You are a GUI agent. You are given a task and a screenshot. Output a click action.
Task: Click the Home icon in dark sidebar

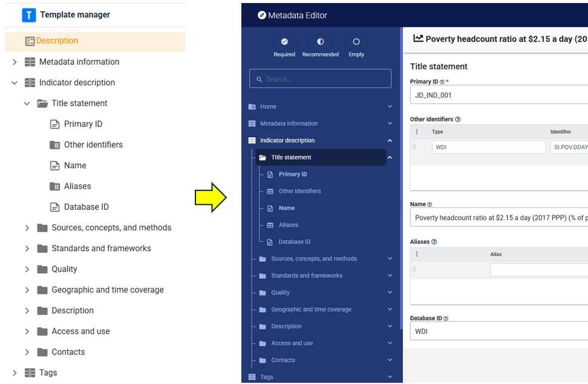click(x=252, y=106)
